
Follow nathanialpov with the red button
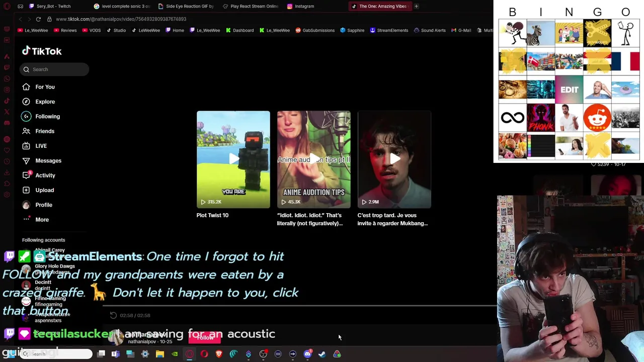click(x=205, y=337)
